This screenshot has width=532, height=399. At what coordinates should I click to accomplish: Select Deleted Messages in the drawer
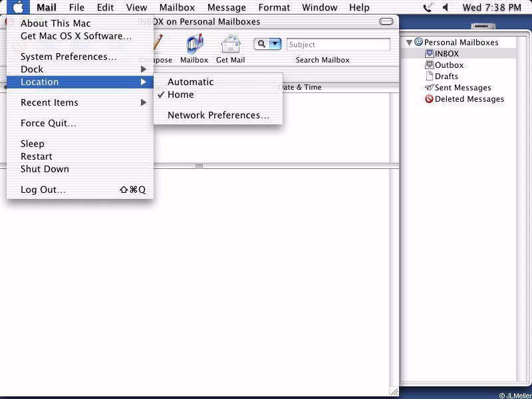[469, 99]
